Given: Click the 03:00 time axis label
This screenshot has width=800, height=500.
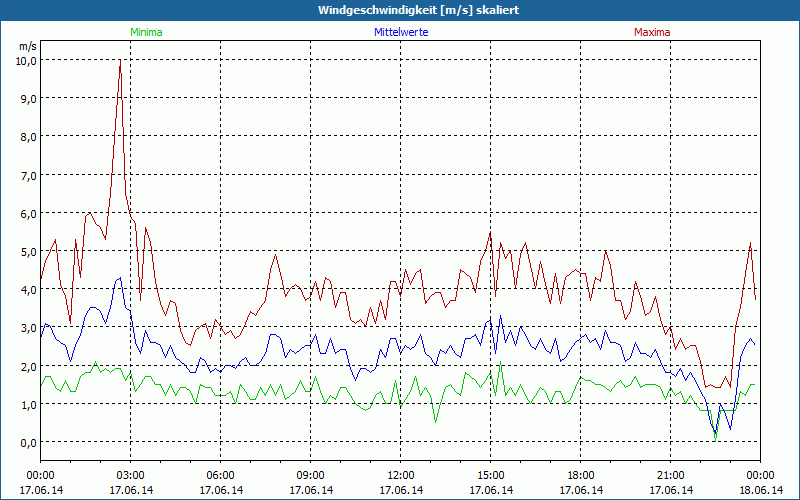Looking at the screenshot, I should 131,476.
